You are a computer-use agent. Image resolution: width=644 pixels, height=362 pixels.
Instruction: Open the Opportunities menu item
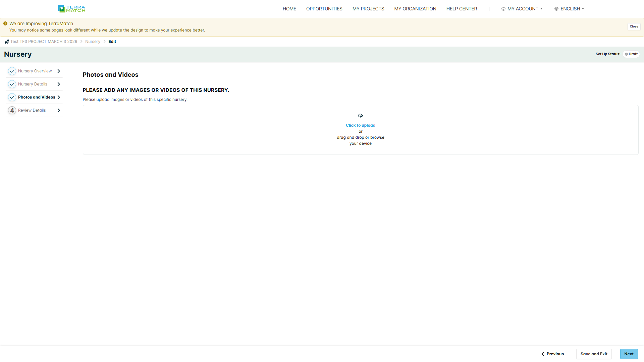pyautogui.click(x=324, y=9)
